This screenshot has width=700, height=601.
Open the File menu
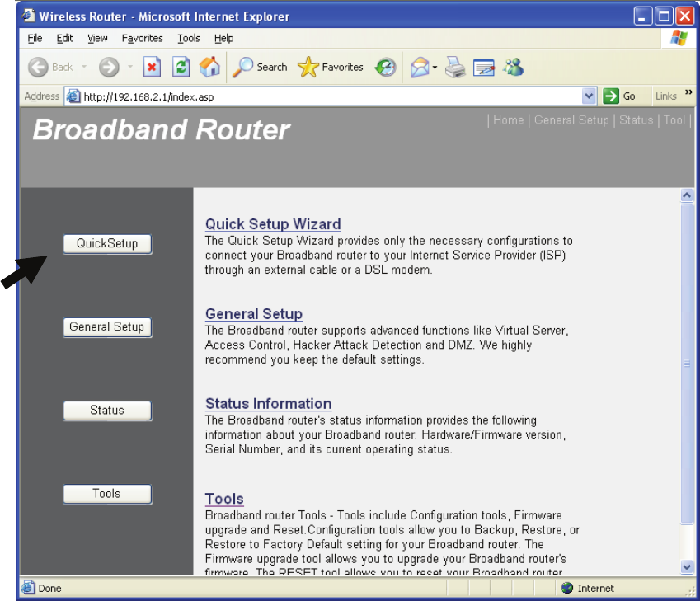(x=35, y=39)
